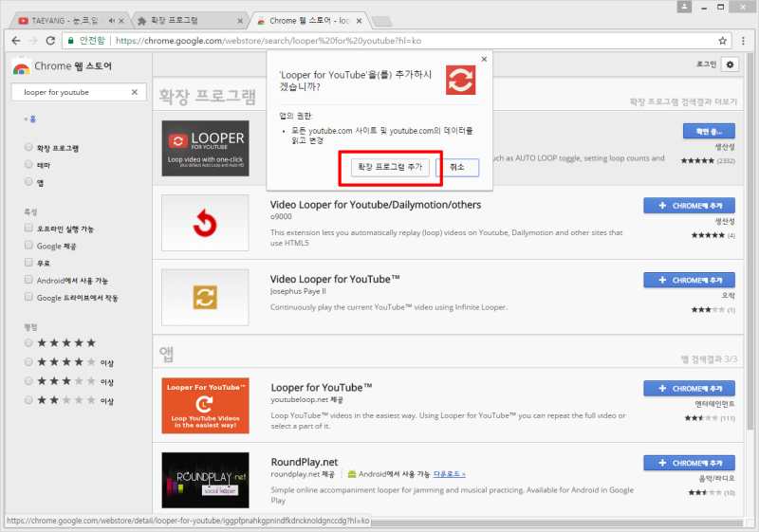Image resolution: width=759 pixels, height=532 pixels.
Task: Close the 확장 프로그램 tab
Action: point(240,21)
